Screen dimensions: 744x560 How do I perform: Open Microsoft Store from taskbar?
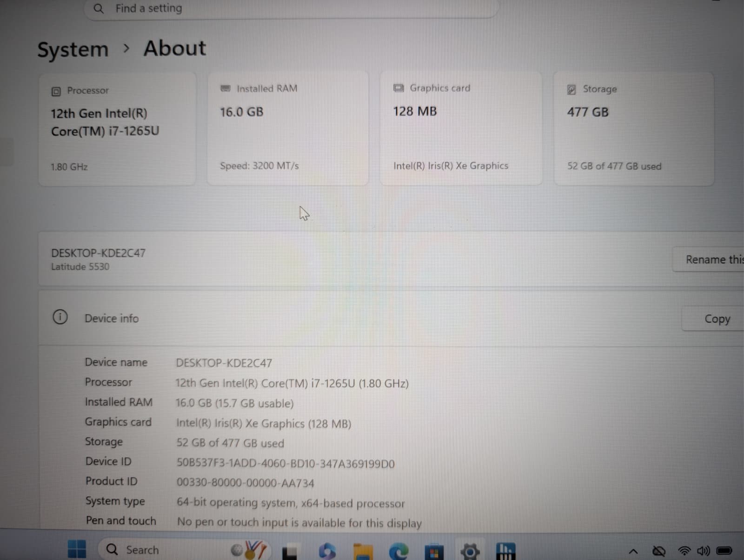point(434,552)
